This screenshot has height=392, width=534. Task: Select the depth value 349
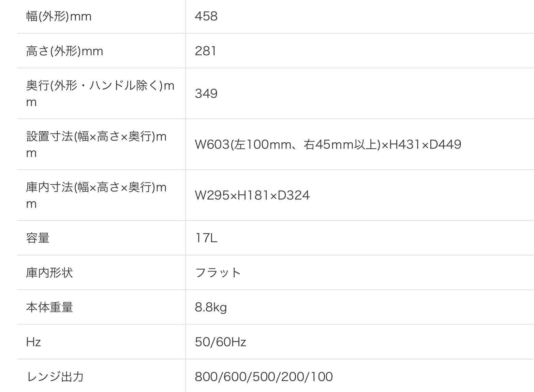pyautogui.click(x=206, y=93)
